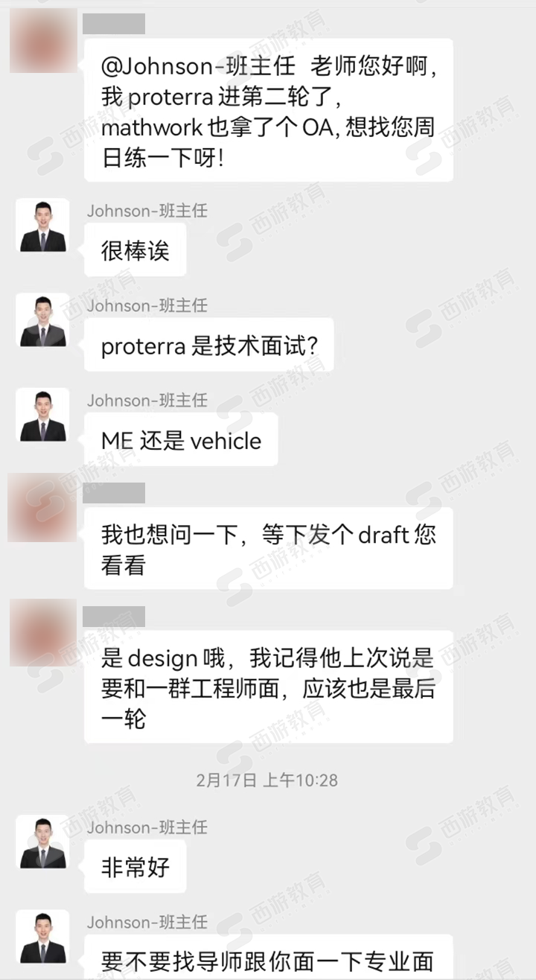Tap Johnson's avatar next to the 非常好 message
536x980 pixels.
click(x=42, y=842)
